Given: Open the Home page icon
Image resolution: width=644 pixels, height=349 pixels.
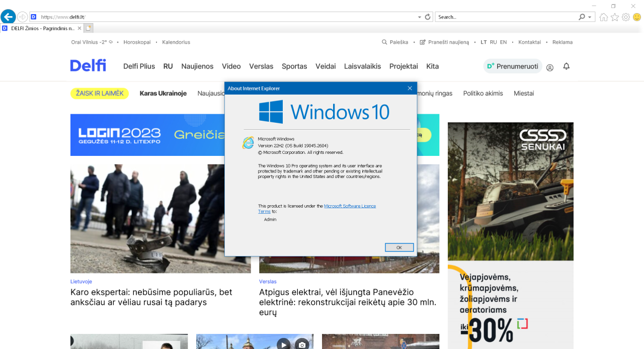Looking at the screenshot, I should pos(604,17).
